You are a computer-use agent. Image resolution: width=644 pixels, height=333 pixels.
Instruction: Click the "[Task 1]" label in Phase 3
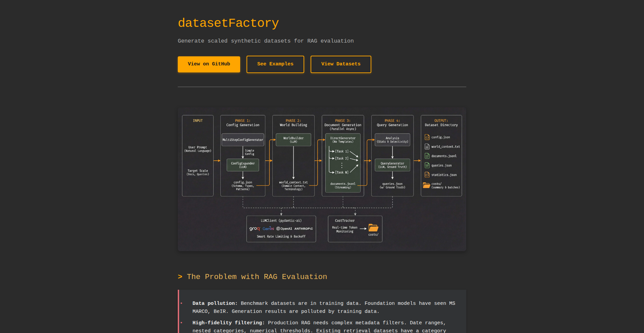point(342,152)
